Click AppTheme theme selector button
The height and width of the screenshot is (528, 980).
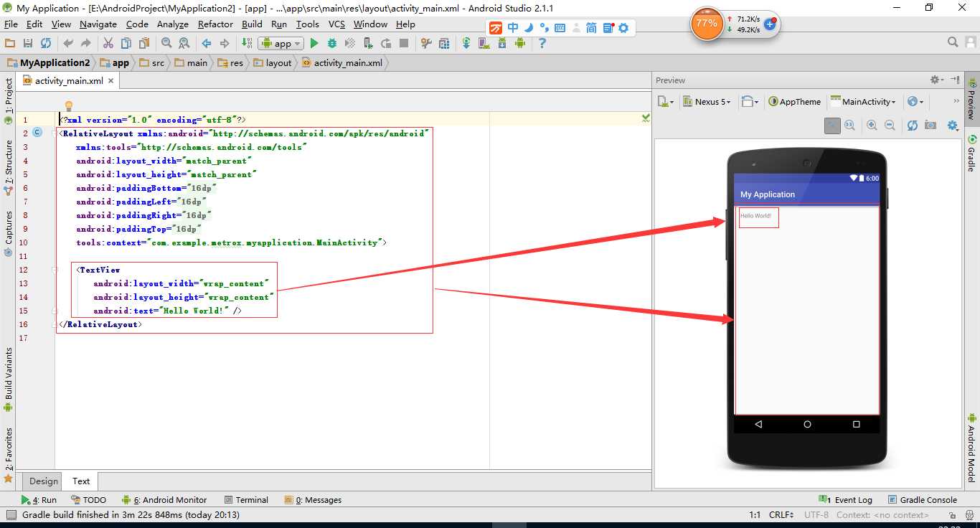[x=794, y=102]
